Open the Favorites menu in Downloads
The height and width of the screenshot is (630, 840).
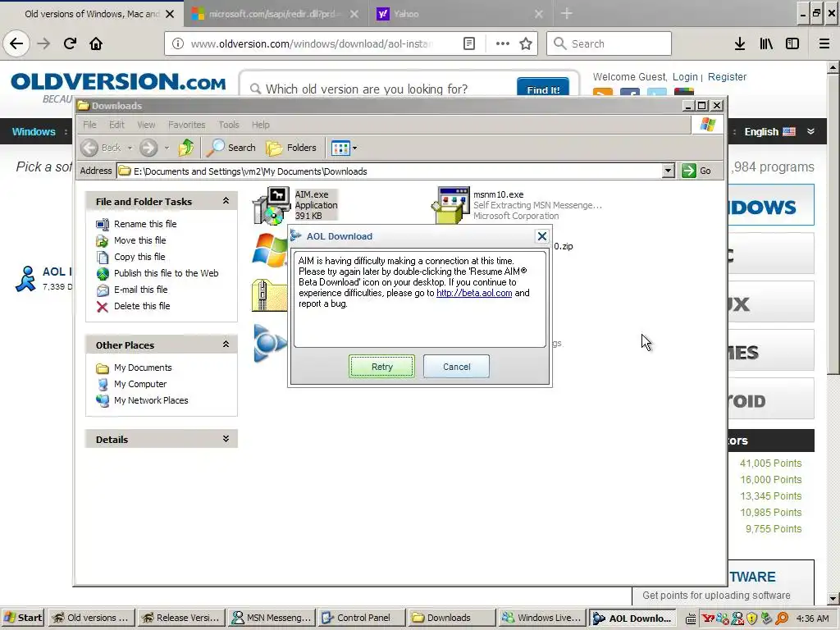point(186,125)
